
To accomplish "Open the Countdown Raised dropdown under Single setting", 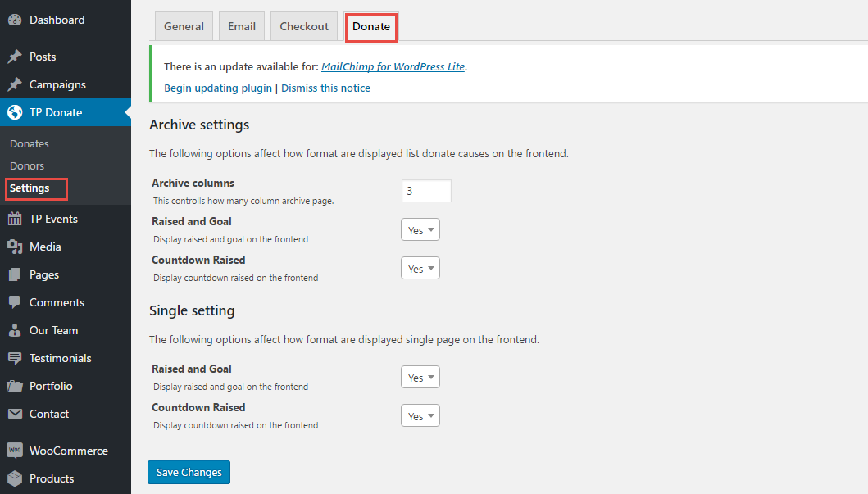I will click(x=420, y=415).
